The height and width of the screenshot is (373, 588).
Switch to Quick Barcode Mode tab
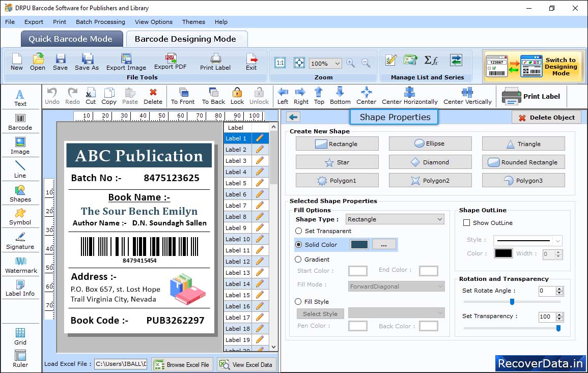71,39
